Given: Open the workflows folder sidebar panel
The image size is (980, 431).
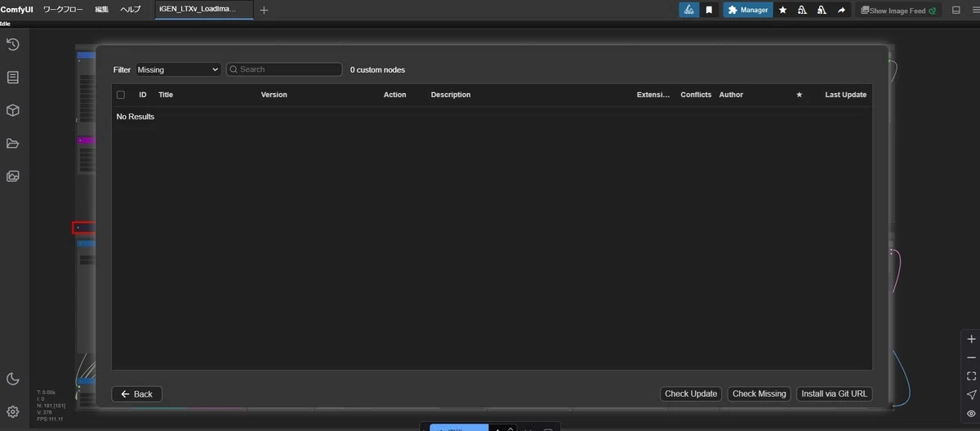Looking at the screenshot, I should pos(12,143).
